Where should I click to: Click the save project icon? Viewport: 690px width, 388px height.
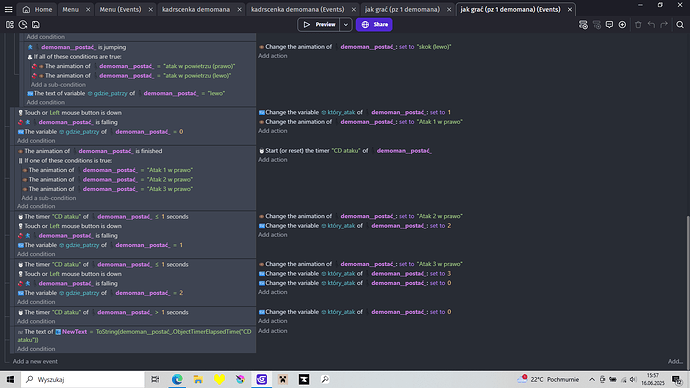click(x=36, y=25)
